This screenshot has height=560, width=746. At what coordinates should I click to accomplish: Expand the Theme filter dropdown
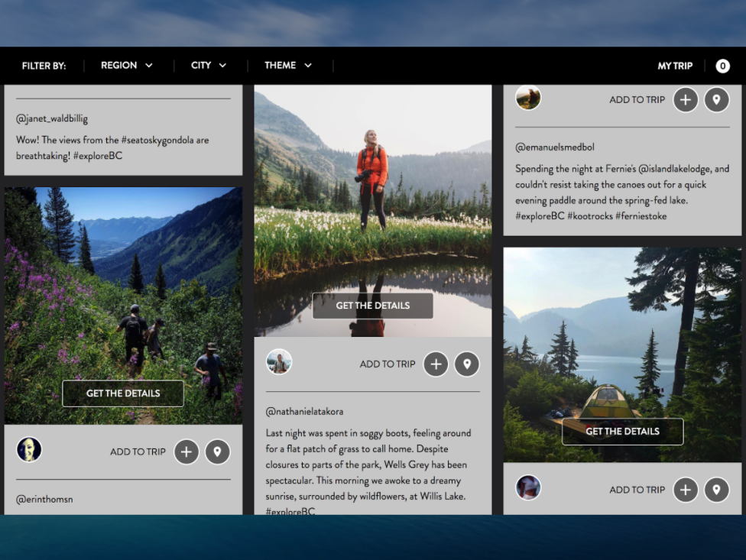pos(288,65)
